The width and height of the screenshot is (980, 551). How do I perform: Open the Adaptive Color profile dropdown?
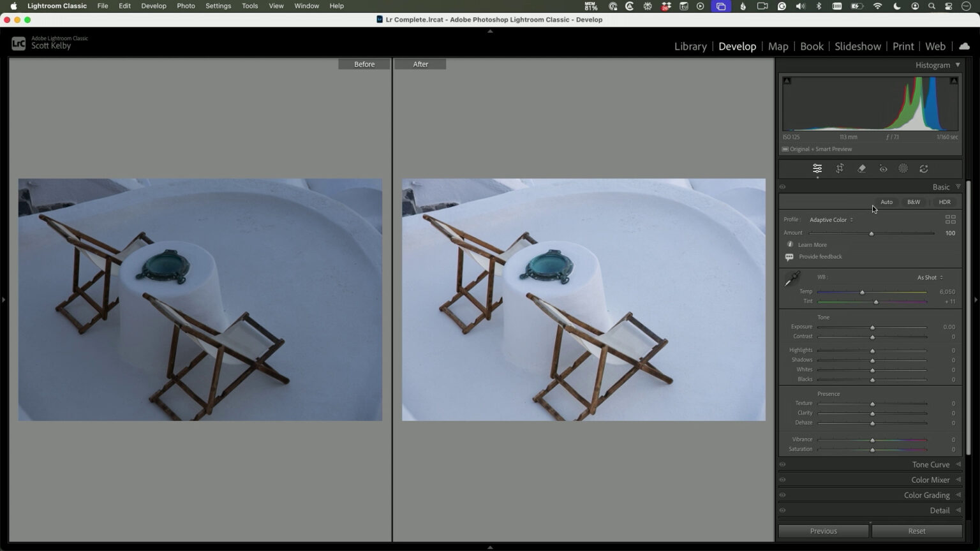[829, 219]
